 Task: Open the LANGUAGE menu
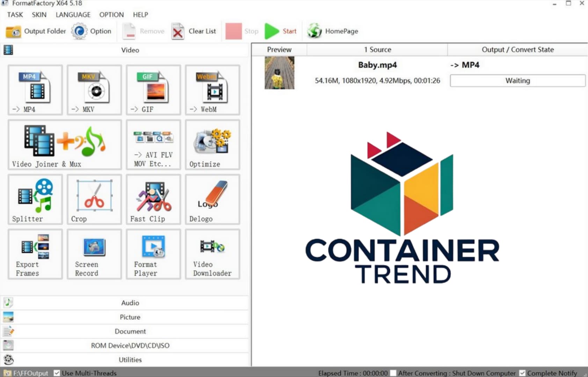point(73,15)
